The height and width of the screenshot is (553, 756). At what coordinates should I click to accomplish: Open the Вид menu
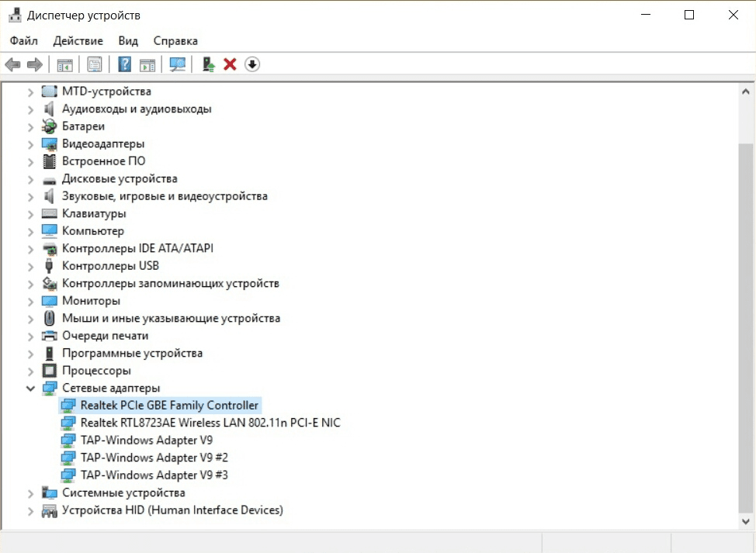(128, 41)
